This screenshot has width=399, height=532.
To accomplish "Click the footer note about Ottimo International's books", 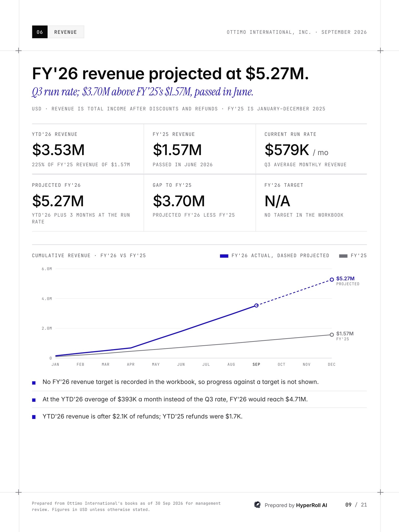I will [x=126, y=507].
